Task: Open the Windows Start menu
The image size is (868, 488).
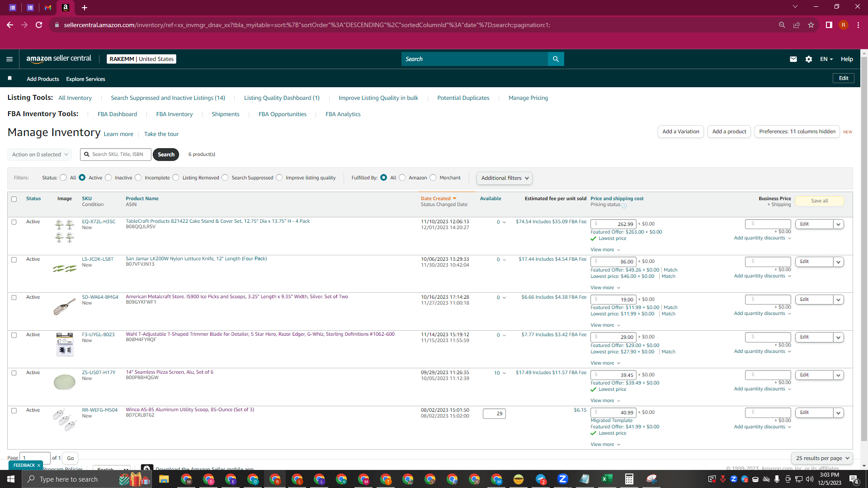Action: 11,479
